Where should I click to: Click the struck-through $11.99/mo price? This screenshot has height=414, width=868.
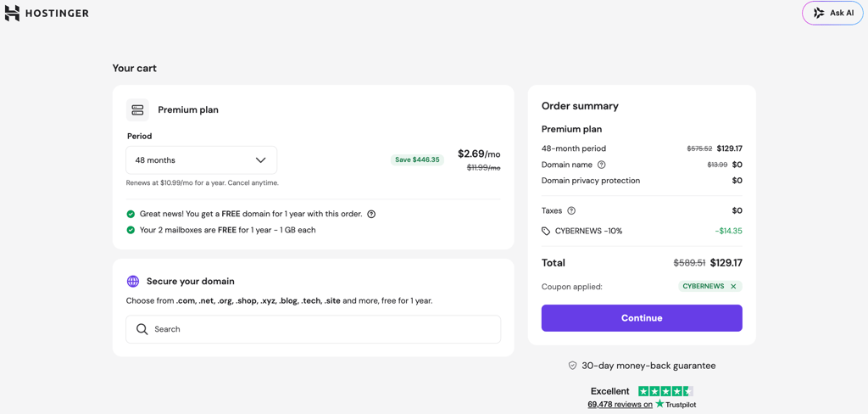tap(484, 167)
